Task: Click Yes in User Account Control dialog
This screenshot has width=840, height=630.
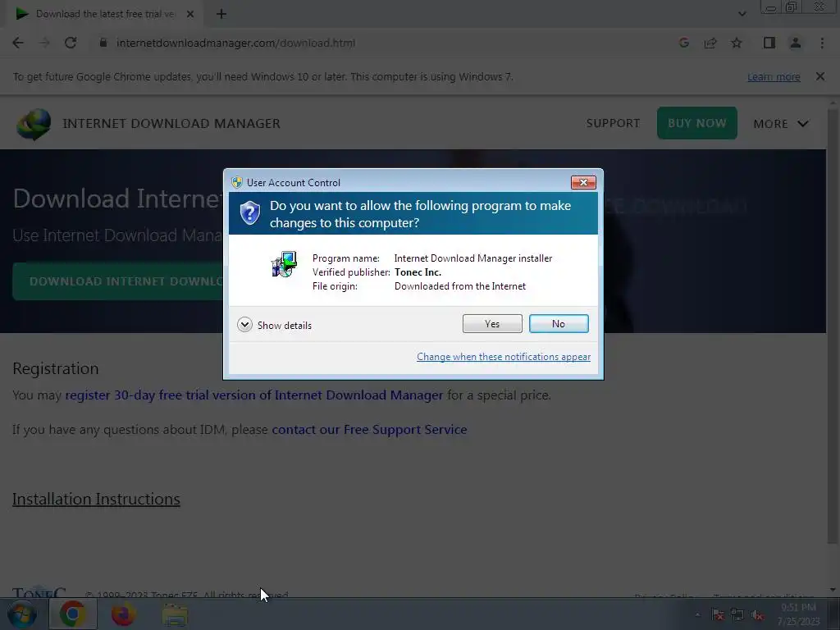Action: click(x=492, y=323)
